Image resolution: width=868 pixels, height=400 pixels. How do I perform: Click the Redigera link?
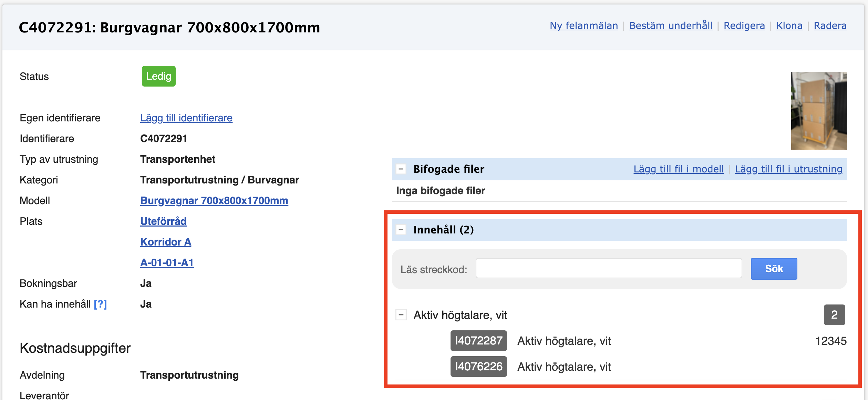click(x=744, y=26)
